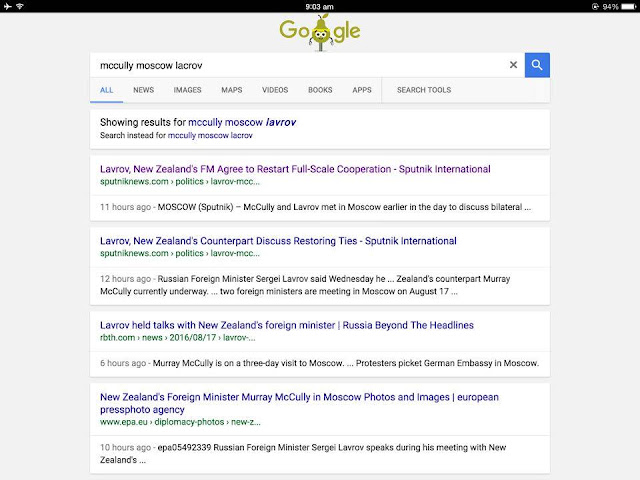Open the Google pear doodle logo

pyautogui.click(x=320, y=32)
